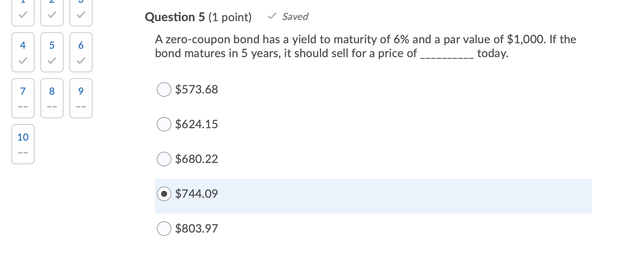Viewport: 644px width, 267px height.
Task: Select the $803.97 answer option
Action: click(x=164, y=229)
